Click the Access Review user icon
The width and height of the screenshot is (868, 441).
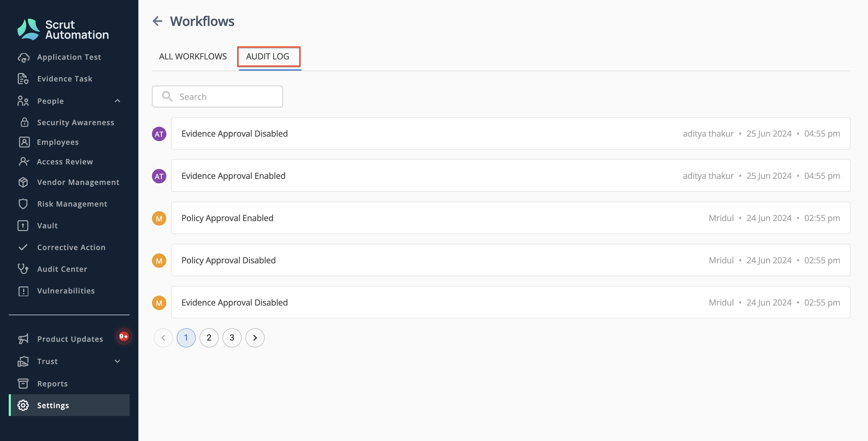coord(24,161)
